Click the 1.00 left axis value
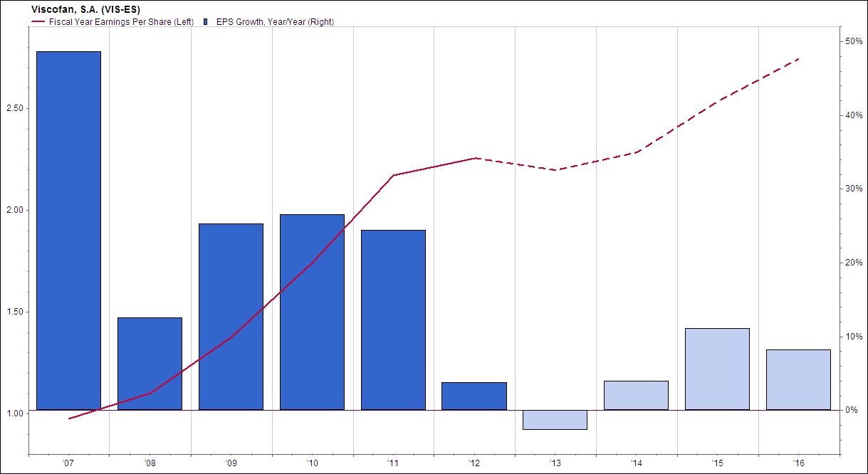 point(16,414)
